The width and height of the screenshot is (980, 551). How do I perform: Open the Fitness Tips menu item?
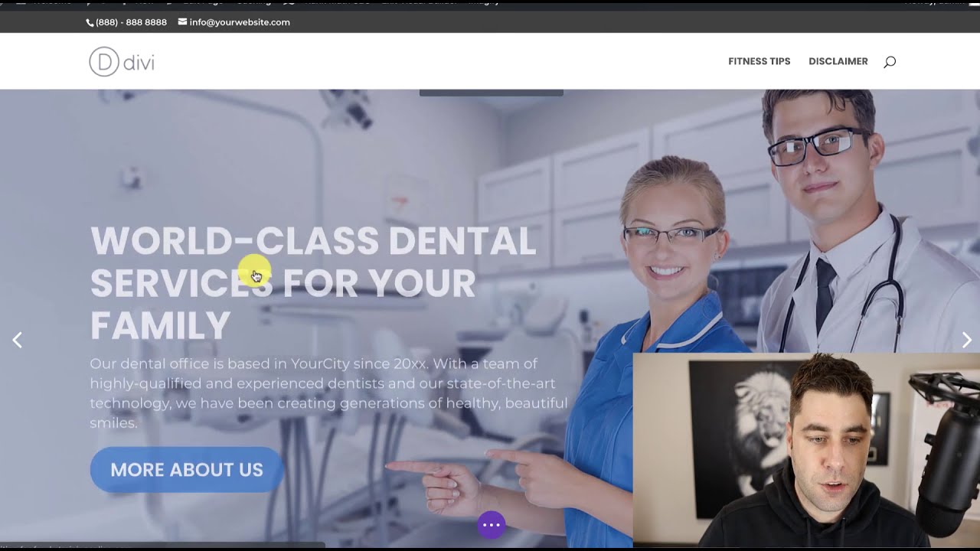pyautogui.click(x=759, y=61)
